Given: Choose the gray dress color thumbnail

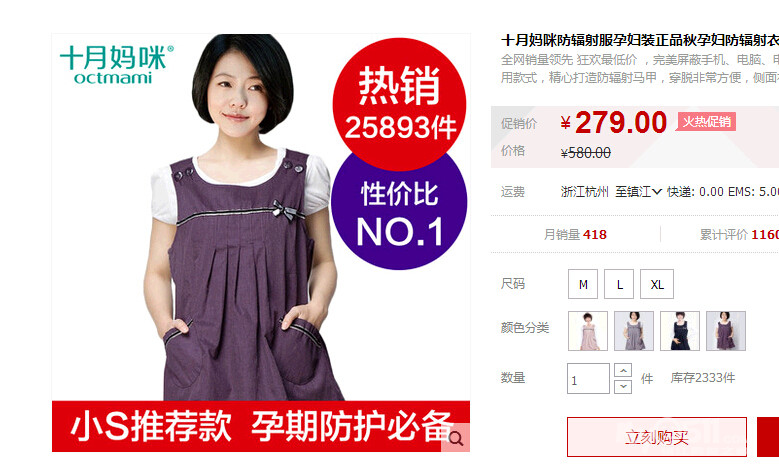Looking at the screenshot, I should (634, 331).
